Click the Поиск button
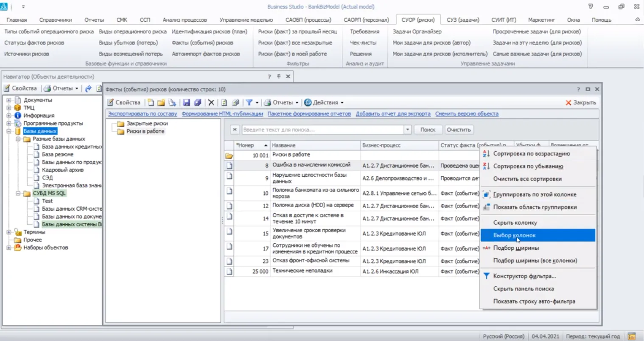Screen dimensions: 644x341 (x=428, y=130)
